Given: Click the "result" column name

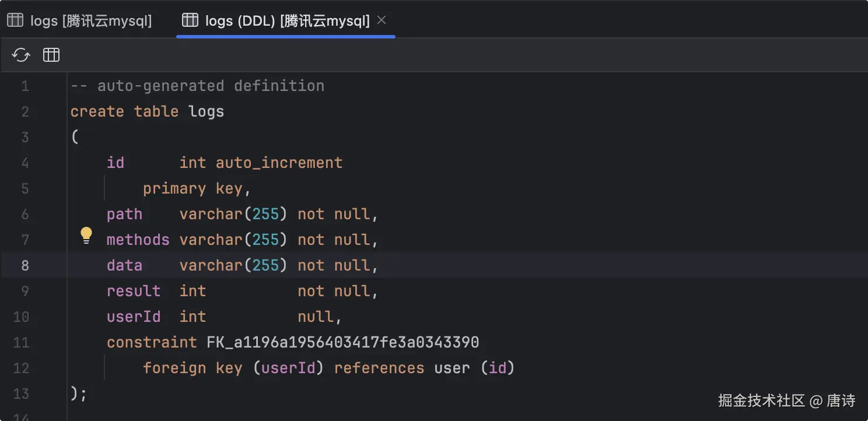Looking at the screenshot, I should 134,291.
